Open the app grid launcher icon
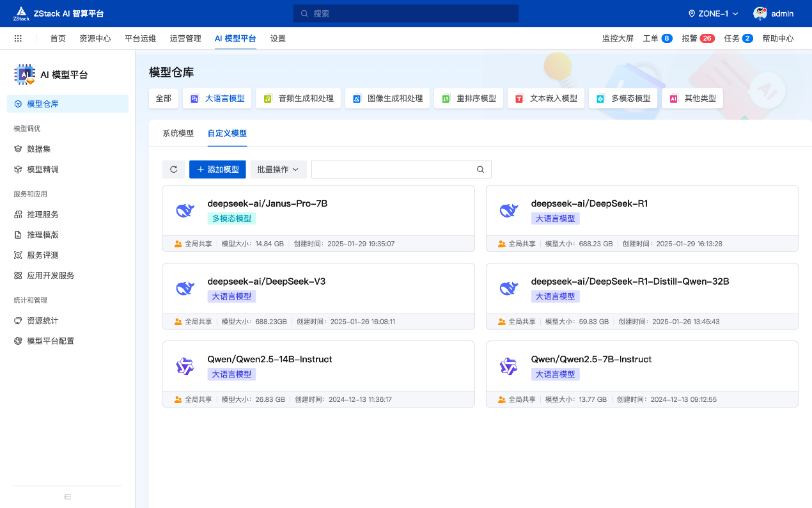812x508 pixels. 17,38
